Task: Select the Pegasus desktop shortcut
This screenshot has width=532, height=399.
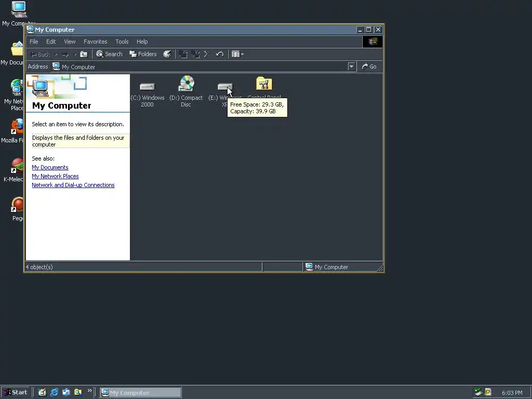Action: [17, 209]
